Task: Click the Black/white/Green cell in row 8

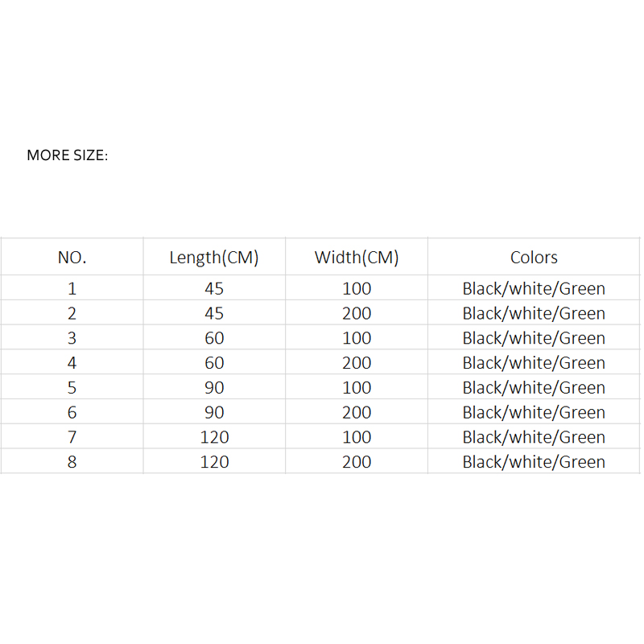Action: 534,461
